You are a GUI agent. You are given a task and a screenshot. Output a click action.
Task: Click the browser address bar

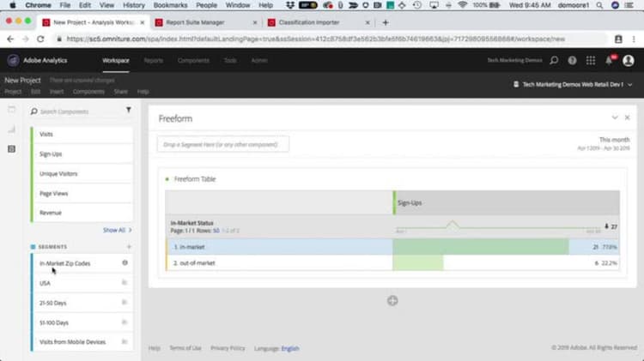click(331, 39)
